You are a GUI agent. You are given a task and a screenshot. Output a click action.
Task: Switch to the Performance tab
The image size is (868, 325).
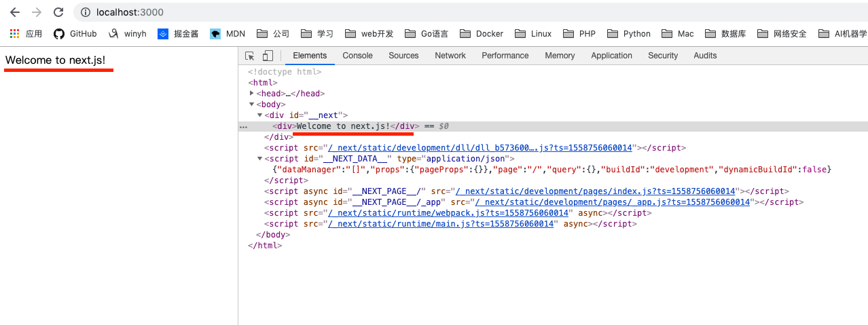coord(505,56)
